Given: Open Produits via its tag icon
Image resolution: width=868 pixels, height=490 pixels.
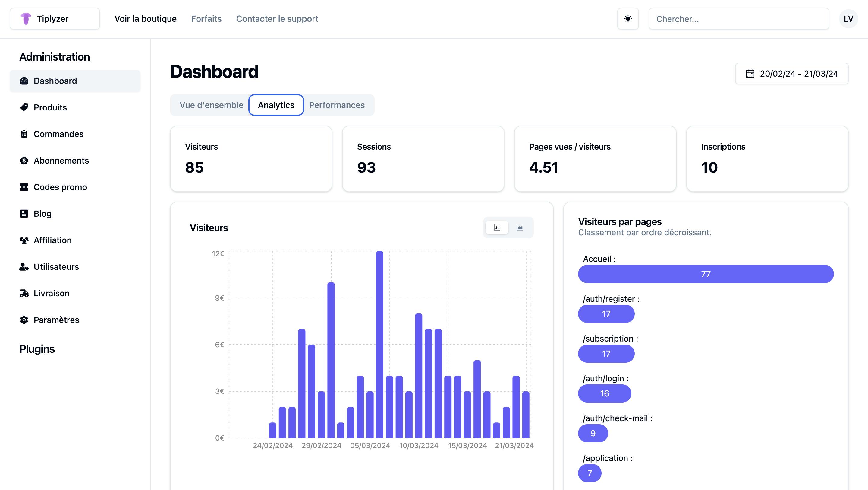Looking at the screenshot, I should tap(24, 108).
